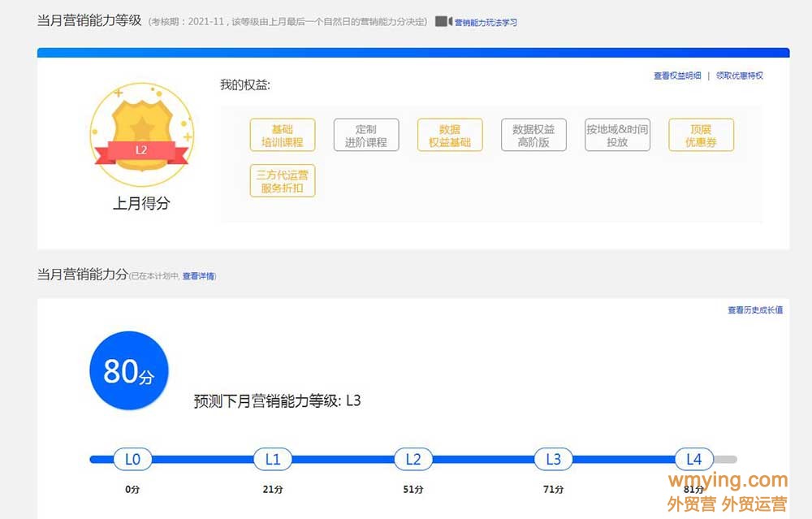Image resolution: width=812 pixels, height=519 pixels.
Task: Click the gray unfilled end of progress bar
Action: tap(725, 460)
